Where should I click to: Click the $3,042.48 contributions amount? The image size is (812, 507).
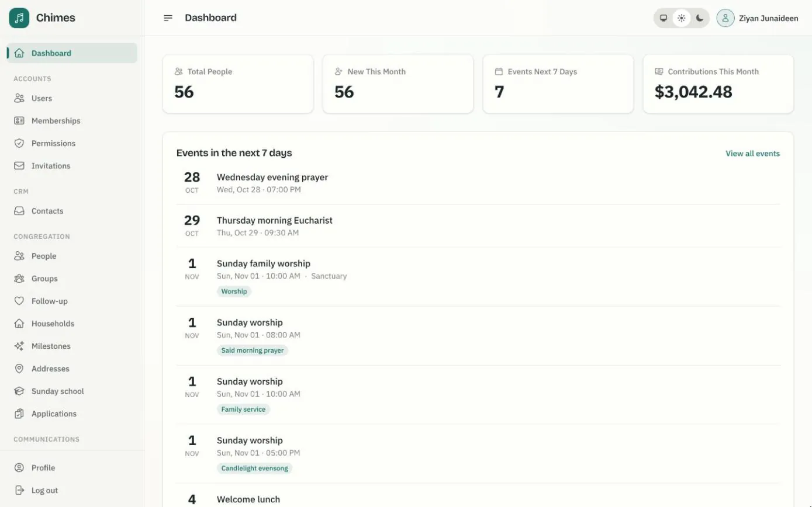coord(693,92)
